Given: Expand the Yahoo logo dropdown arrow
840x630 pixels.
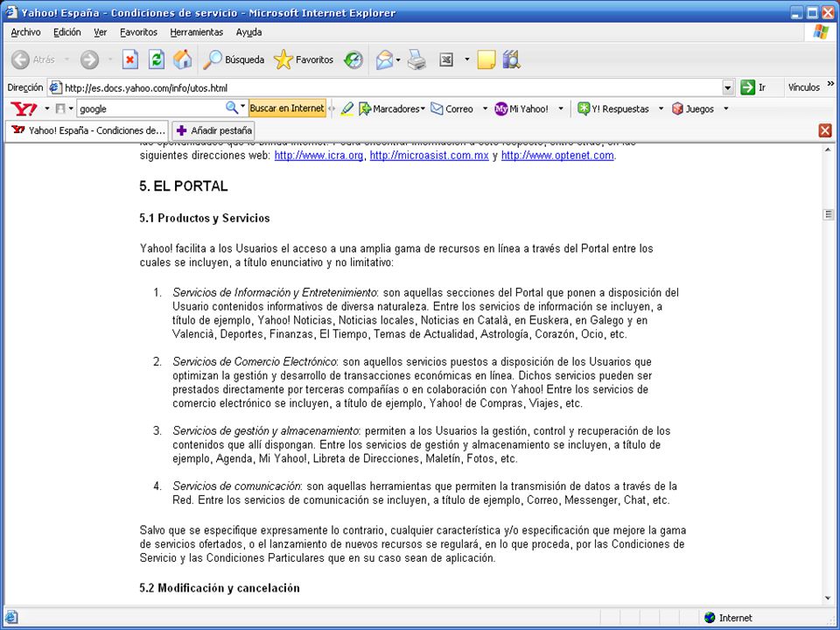Looking at the screenshot, I should [x=46, y=108].
